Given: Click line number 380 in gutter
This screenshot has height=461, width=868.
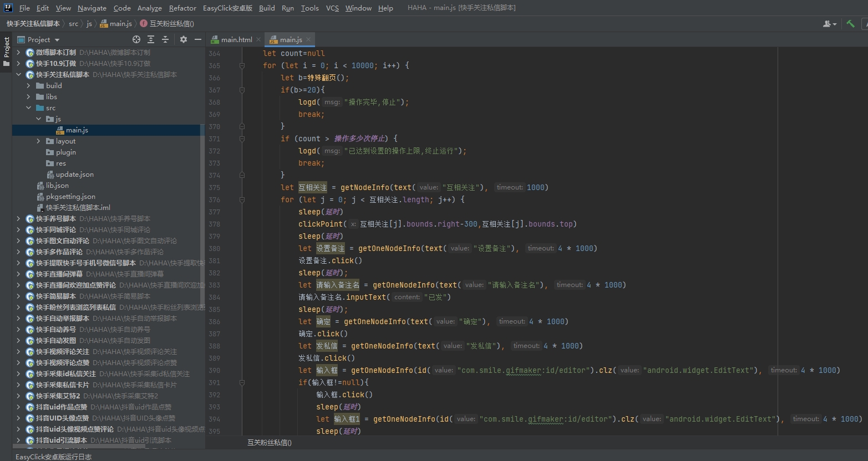Looking at the screenshot, I should pos(215,248).
